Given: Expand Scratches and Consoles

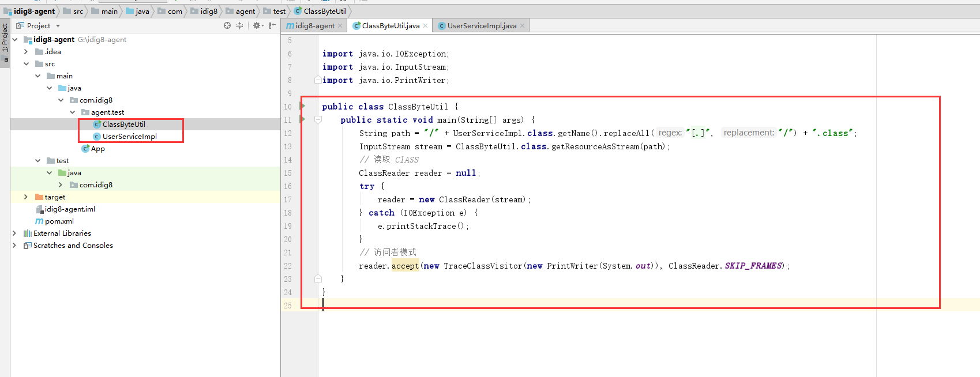Looking at the screenshot, I should [x=14, y=246].
